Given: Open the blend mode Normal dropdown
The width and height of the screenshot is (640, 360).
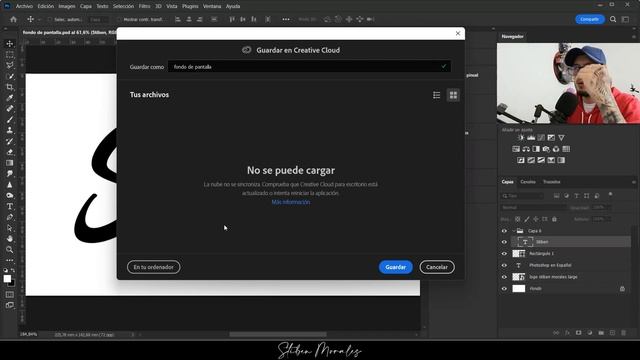Looking at the screenshot, I should (x=533, y=207).
